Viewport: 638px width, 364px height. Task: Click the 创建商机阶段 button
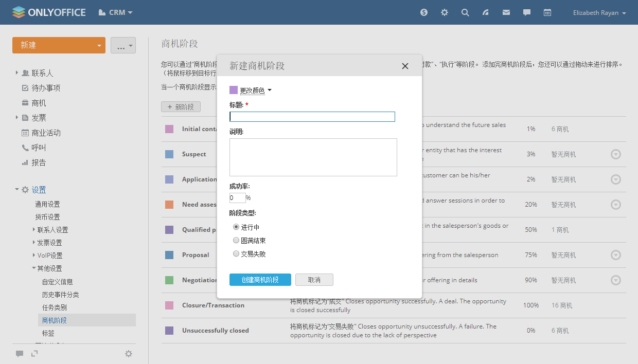click(260, 280)
